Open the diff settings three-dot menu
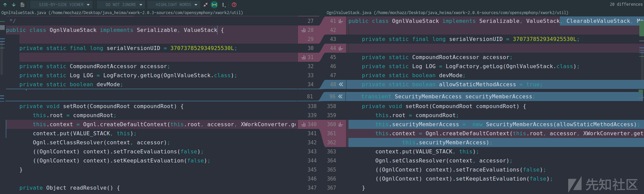Screen dimensions: 644x194 [x=224, y=5]
